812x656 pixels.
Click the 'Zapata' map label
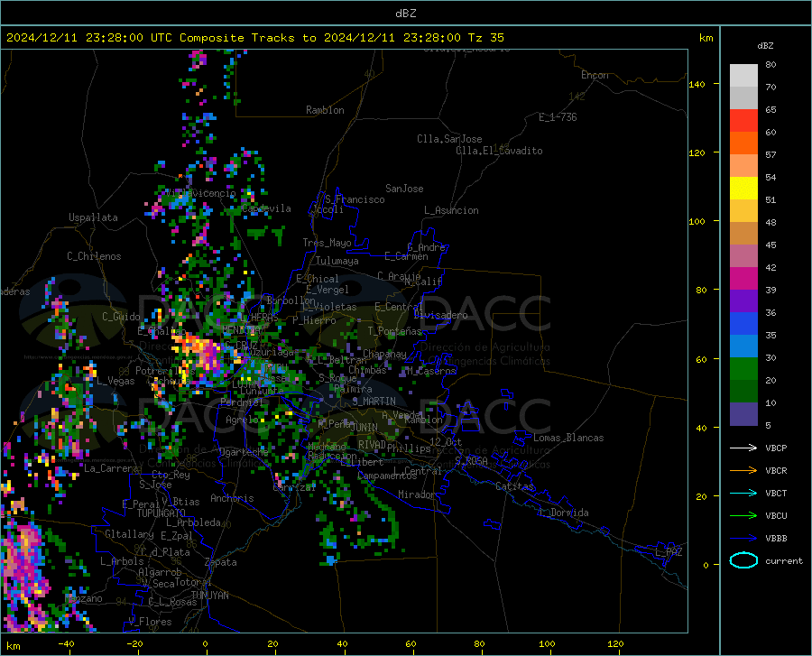coord(221,562)
